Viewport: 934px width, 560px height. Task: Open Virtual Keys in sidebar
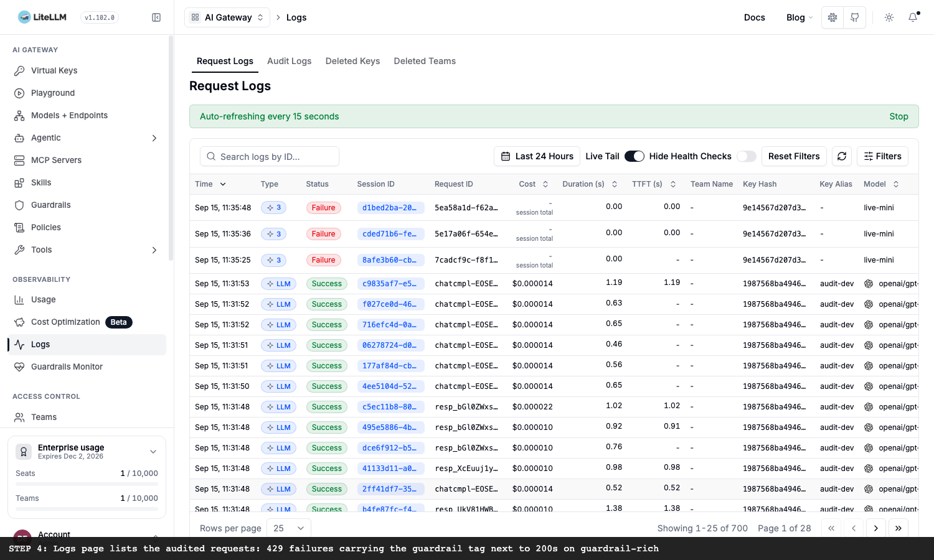tap(87, 70)
